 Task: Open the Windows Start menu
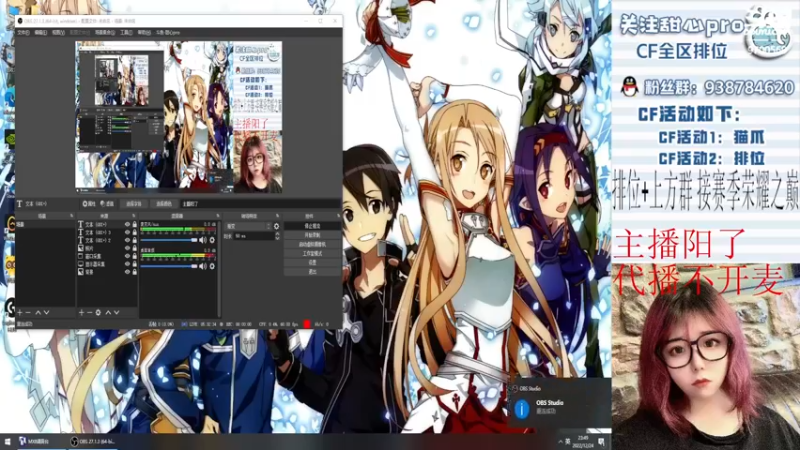[7, 441]
